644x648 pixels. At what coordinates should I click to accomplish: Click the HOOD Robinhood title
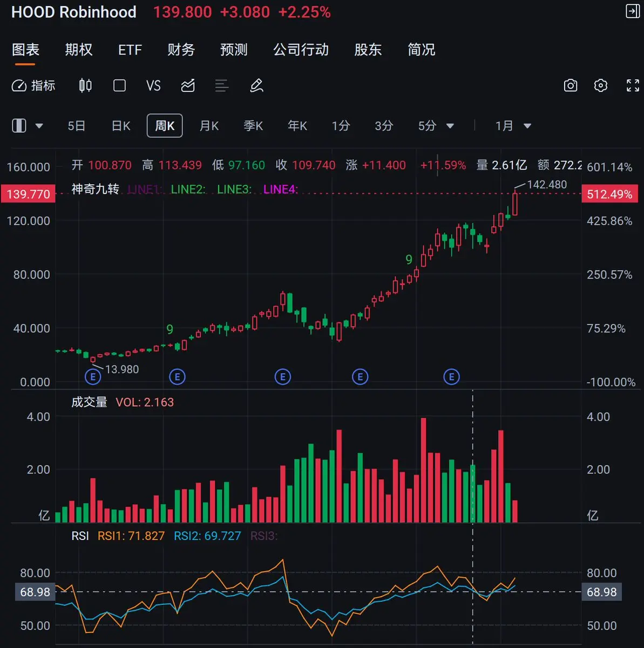coord(74,12)
